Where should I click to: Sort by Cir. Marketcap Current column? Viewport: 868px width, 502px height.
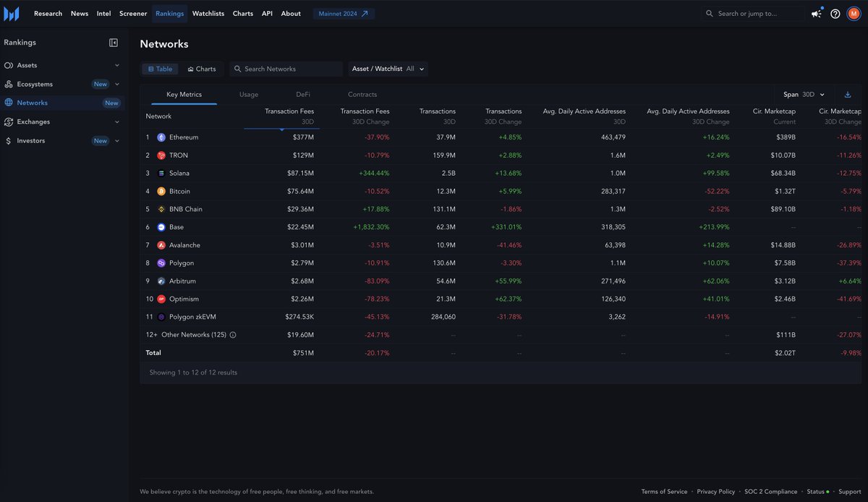coord(774,116)
